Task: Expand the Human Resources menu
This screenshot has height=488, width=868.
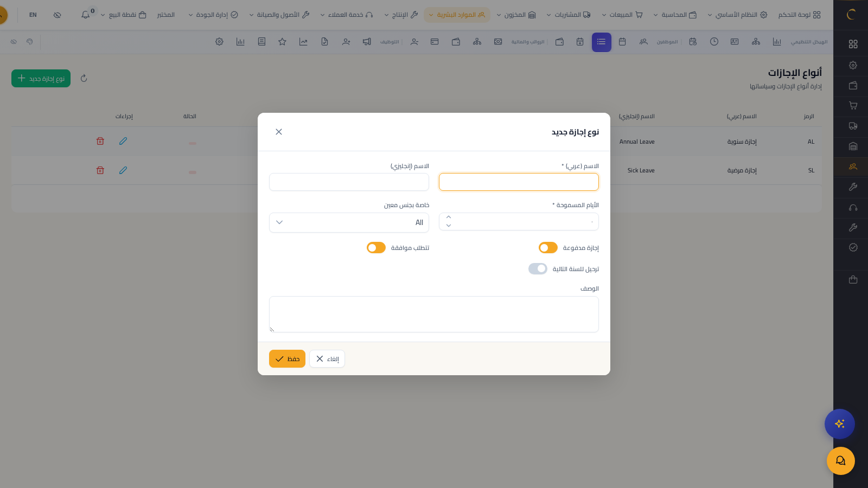Action: [456, 15]
